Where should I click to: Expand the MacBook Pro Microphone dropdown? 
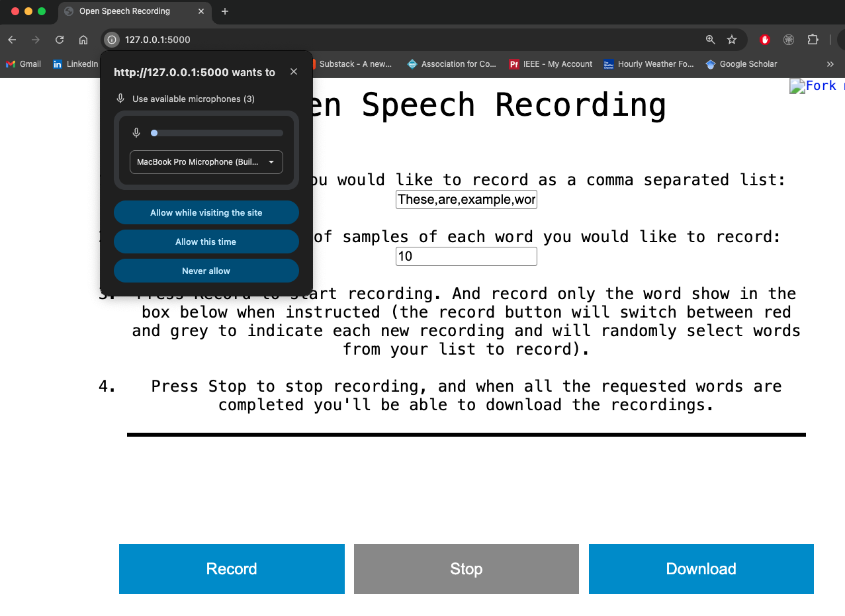point(206,162)
